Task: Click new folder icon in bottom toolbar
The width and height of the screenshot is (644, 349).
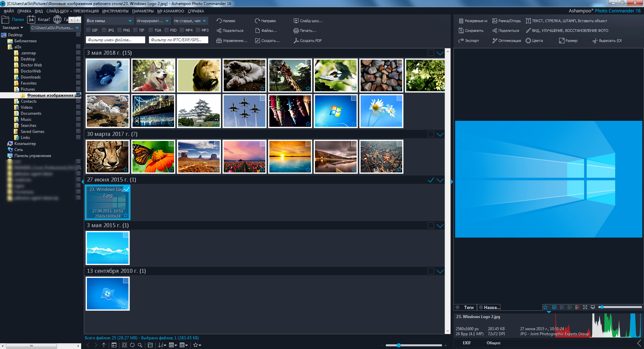Action: coord(150,345)
